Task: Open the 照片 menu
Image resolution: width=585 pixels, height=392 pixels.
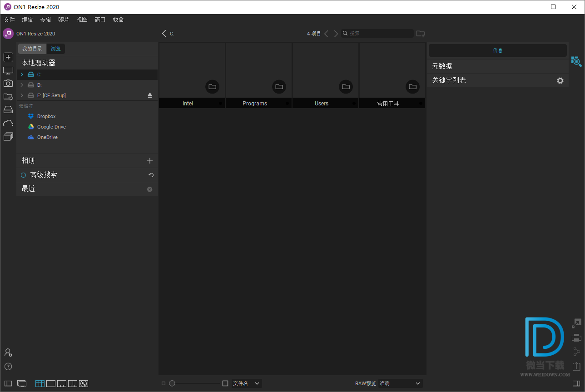Action: [64, 20]
